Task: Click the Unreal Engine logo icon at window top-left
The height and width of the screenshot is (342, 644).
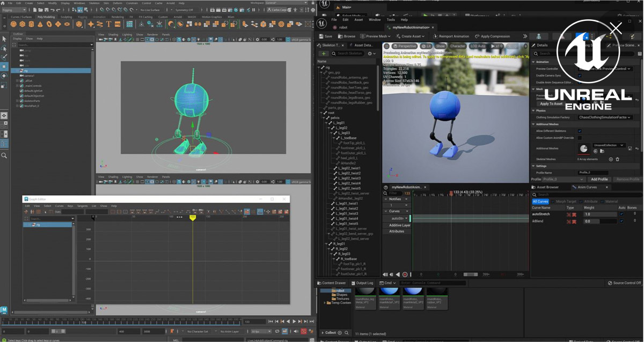Action: tap(321, 23)
